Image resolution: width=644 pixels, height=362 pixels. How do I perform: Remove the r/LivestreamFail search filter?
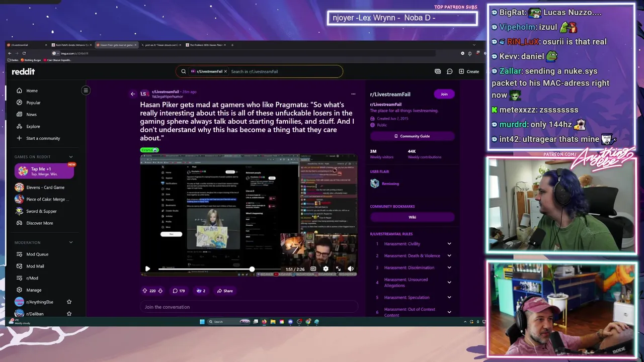click(225, 71)
